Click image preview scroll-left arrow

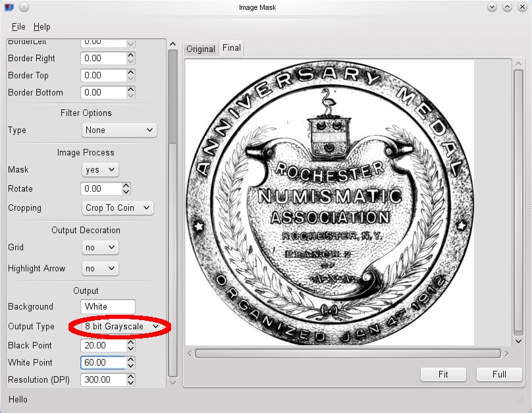190,353
